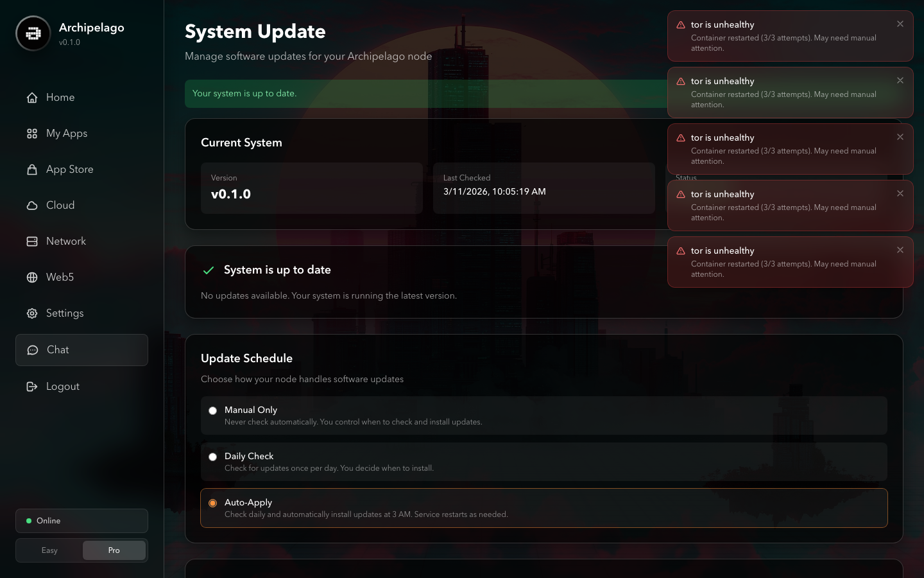Select the Daily Check radio button
The width and height of the screenshot is (924, 578).
pos(213,457)
